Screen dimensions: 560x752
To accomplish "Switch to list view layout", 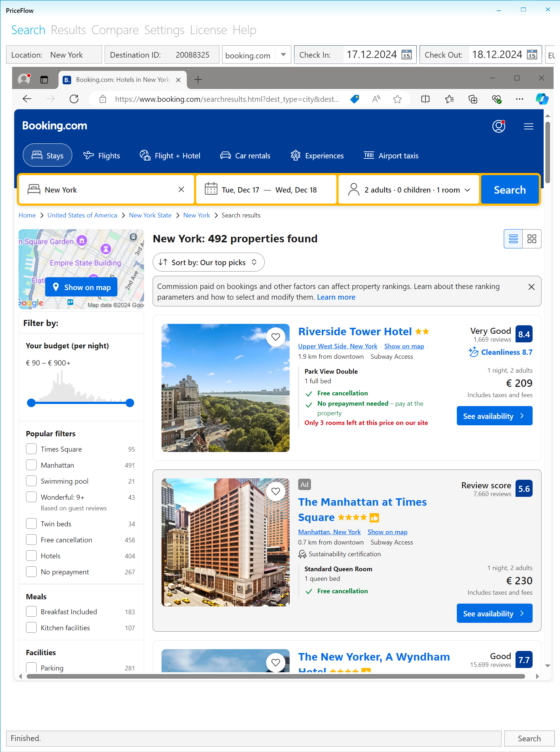I will click(x=513, y=238).
